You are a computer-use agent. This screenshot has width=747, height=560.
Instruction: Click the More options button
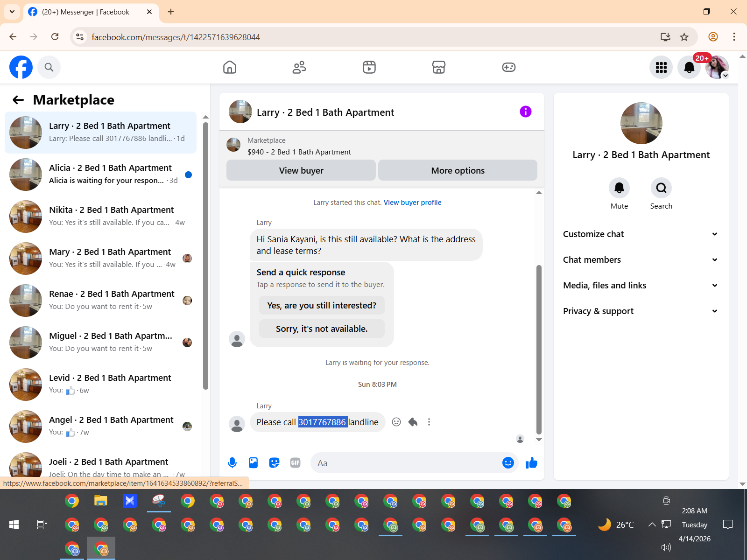pos(458,170)
